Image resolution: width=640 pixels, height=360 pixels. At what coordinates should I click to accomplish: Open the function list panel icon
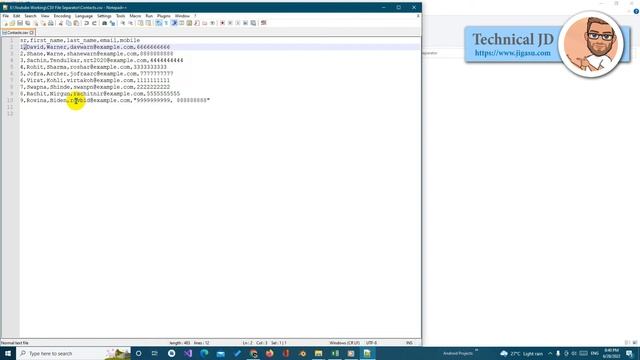coord(197,23)
